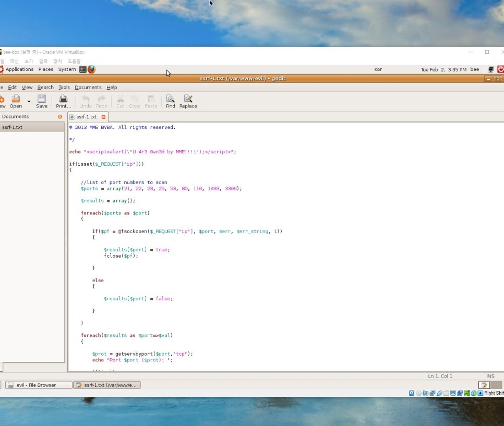Switch to ssrf-1.txt gedit taskbar button
Screen dimensions: 504x426
[x=107, y=385]
